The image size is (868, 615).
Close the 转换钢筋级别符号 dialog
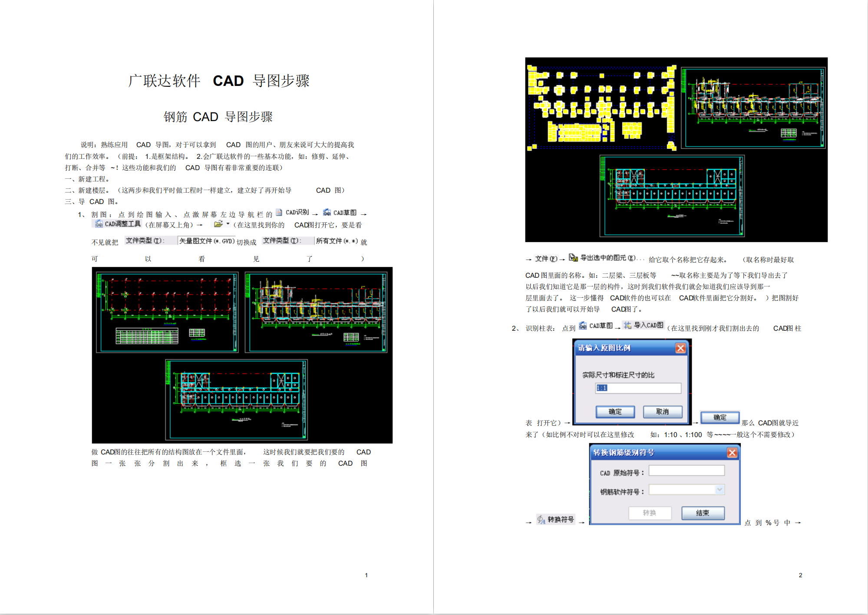(732, 453)
